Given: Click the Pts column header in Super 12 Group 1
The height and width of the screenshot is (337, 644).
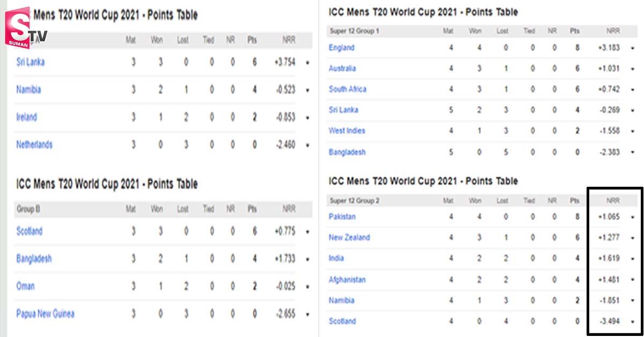Looking at the screenshot, I should [x=575, y=31].
